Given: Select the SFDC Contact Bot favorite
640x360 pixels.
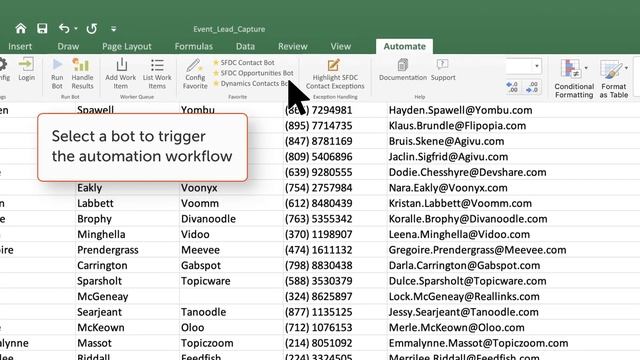Looking at the screenshot, I should 244,62.
